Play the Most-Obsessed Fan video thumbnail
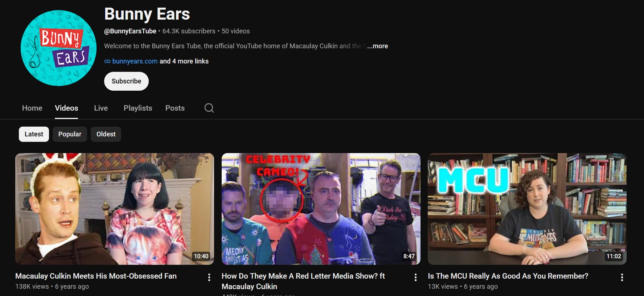This screenshot has width=644, height=296. click(115, 209)
